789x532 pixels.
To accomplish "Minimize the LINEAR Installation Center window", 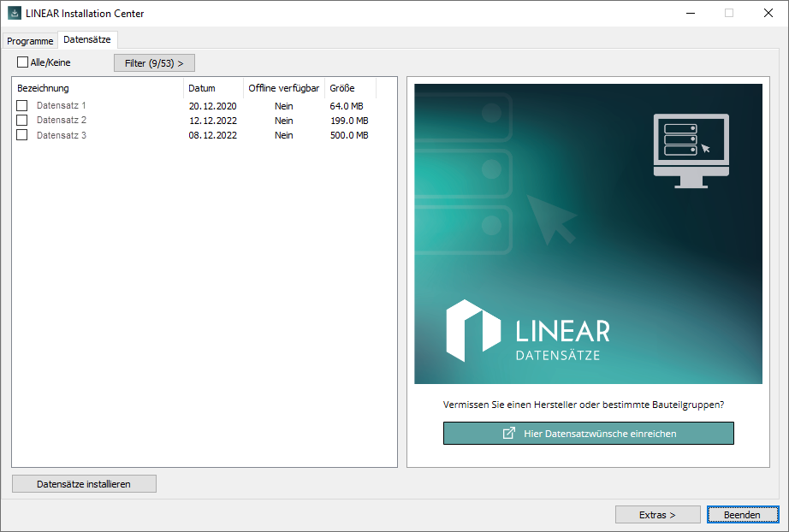I will 691,13.
